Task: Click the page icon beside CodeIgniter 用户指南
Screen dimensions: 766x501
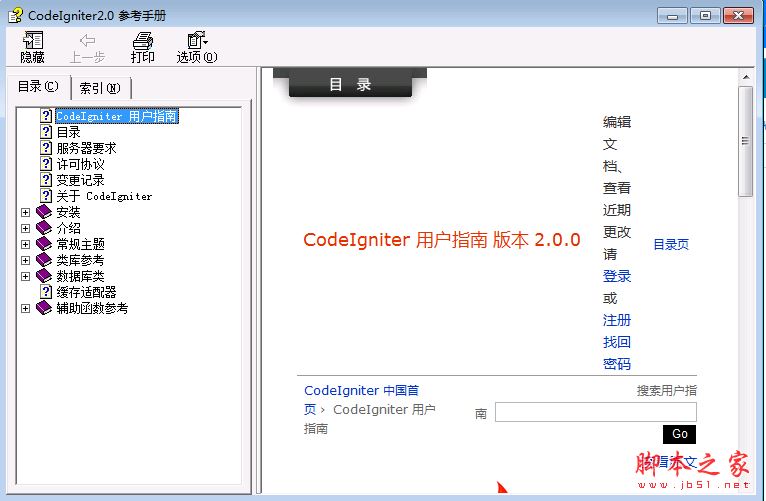Action: 46,116
